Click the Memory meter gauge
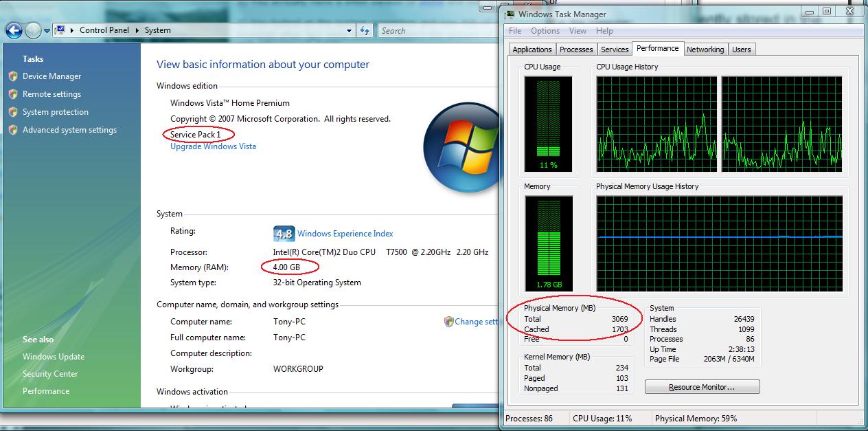This screenshot has width=868, height=431. (548, 243)
